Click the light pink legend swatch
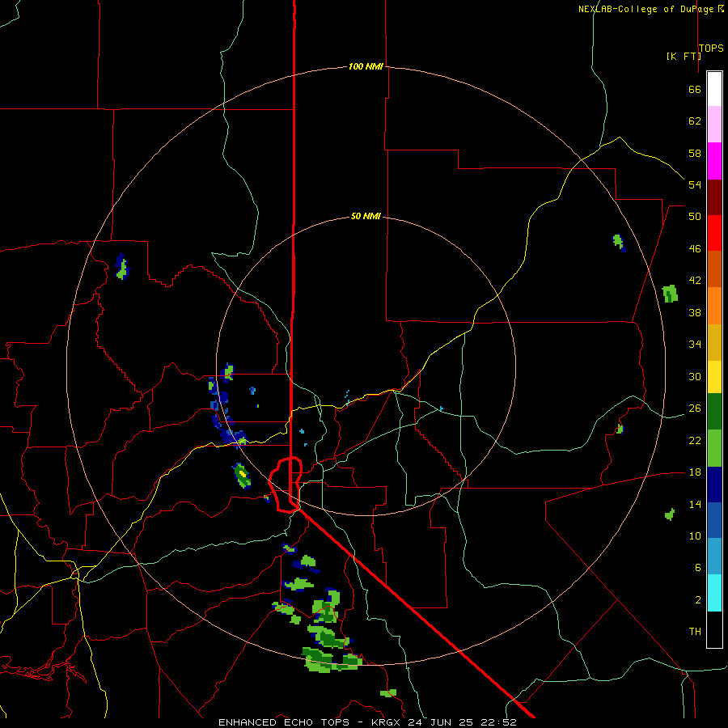728x728 pixels. click(x=714, y=125)
